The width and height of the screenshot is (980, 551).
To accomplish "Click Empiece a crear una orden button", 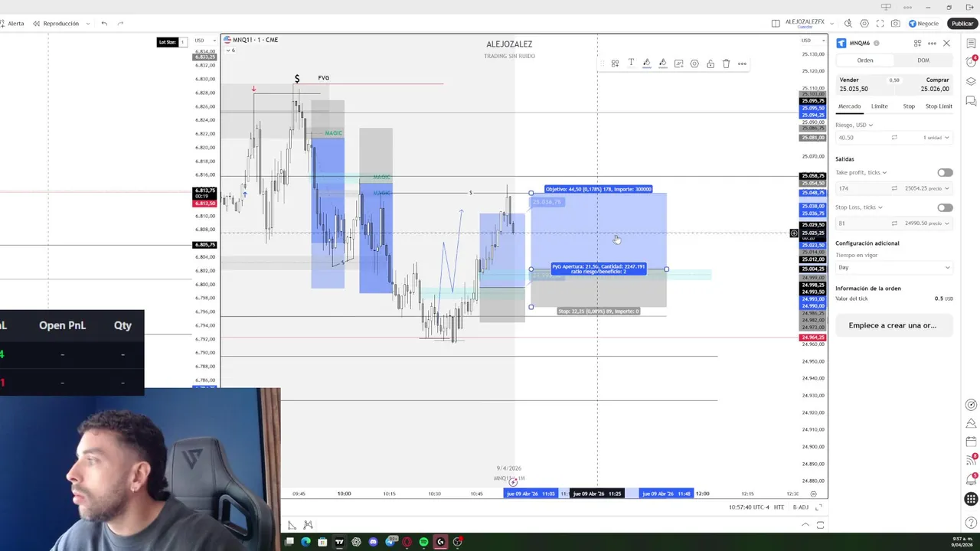I will click(893, 325).
